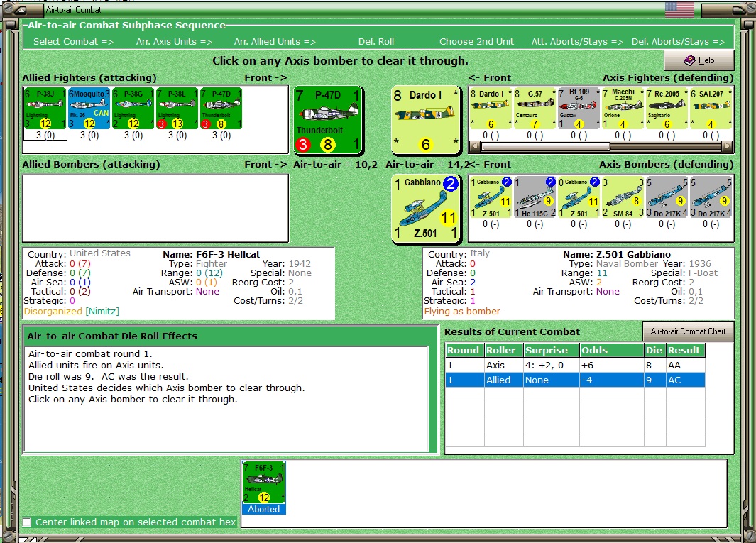The height and width of the screenshot is (543, 756).
Task: Clear through the He 115C bomber counter
Action: (535, 197)
